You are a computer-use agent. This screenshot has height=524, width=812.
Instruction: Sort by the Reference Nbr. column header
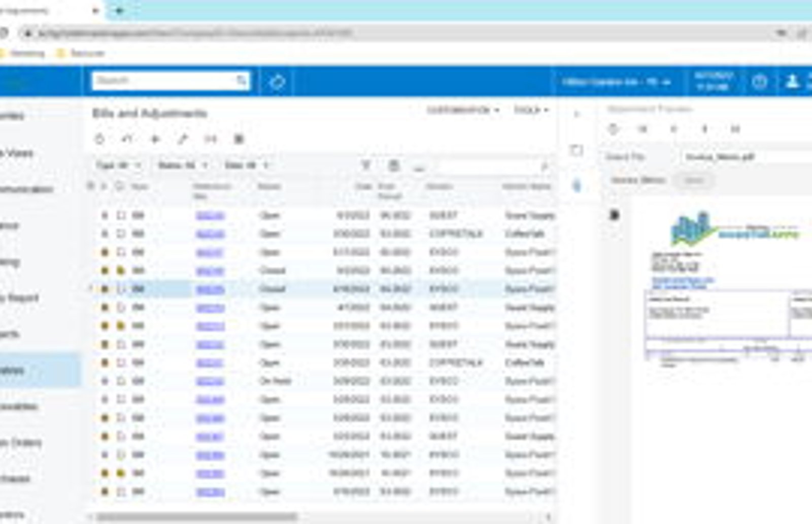tap(212, 191)
